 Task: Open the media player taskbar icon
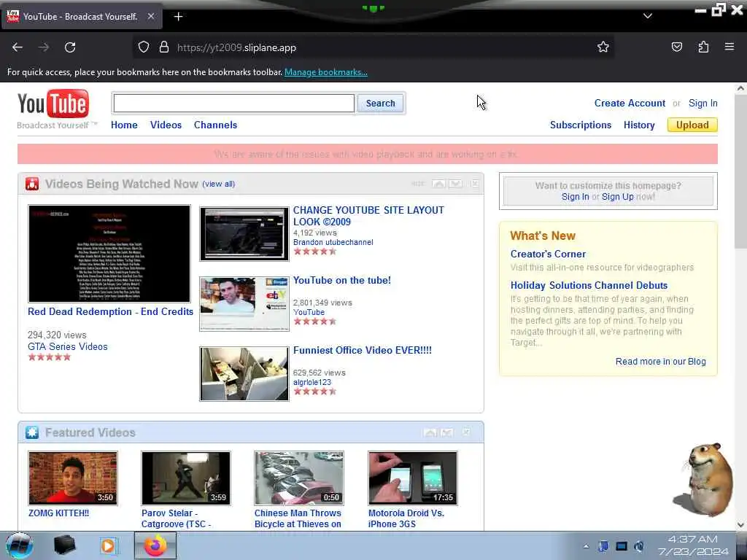pos(109,545)
